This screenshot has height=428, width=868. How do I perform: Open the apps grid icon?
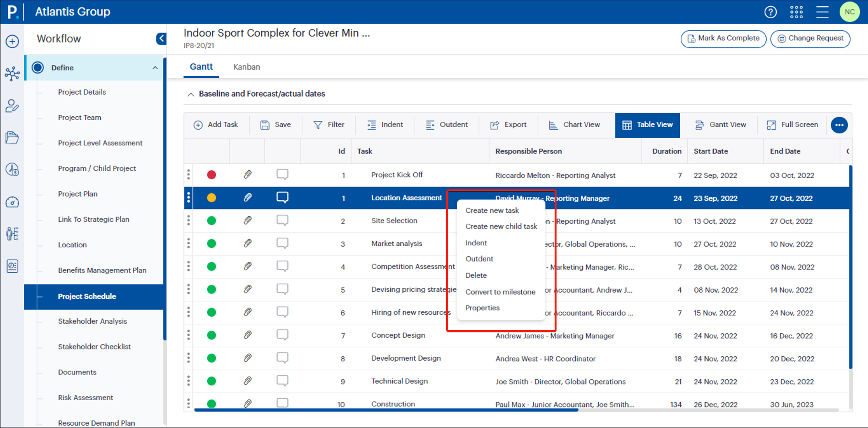point(796,12)
